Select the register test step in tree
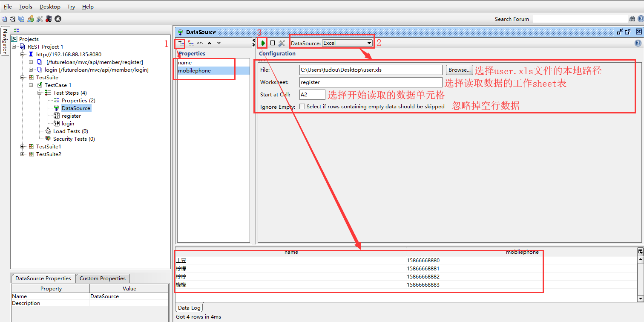Image resolution: width=644 pixels, height=322 pixels. (71, 116)
